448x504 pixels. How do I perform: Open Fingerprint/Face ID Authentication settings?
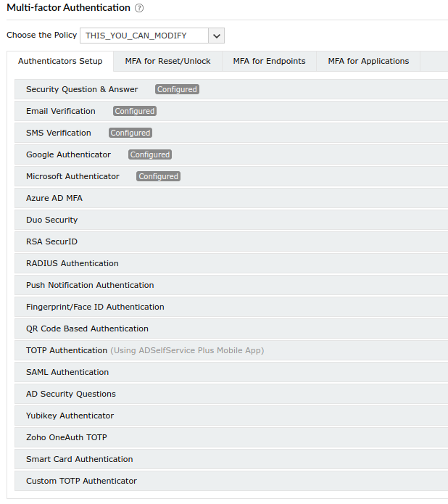pyautogui.click(x=95, y=307)
